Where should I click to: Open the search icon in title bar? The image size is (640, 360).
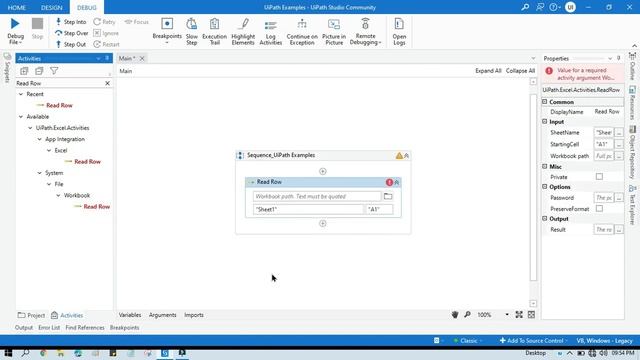pos(525,7)
